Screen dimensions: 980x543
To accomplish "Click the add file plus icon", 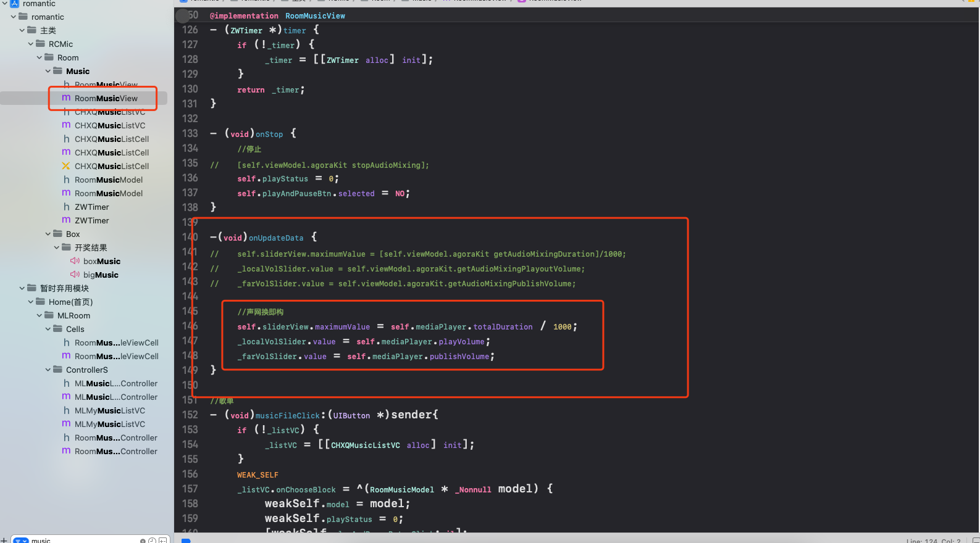I will [x=4, y=540].
